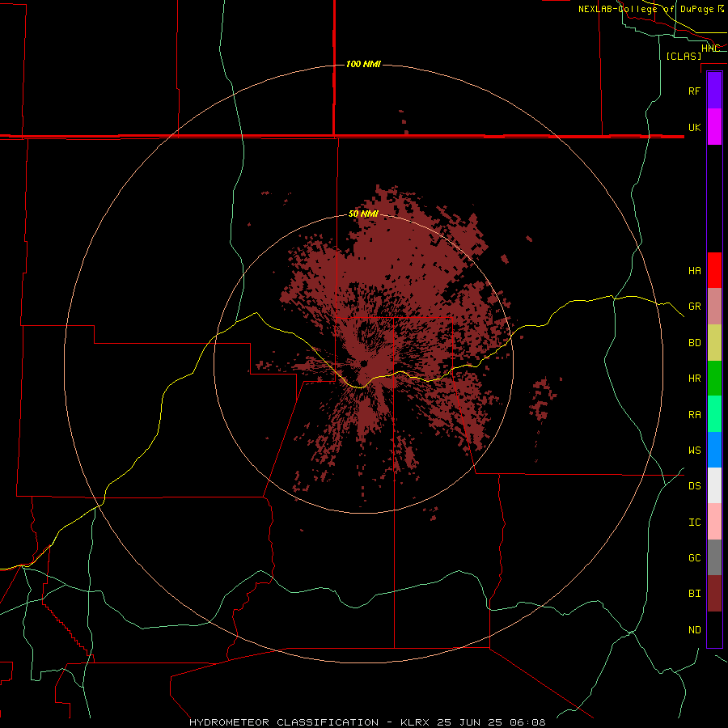The image size is (728, 728).
Task: Select the IC light pink legend swatch
Action: pyautogui.click(x=714, y=522)
